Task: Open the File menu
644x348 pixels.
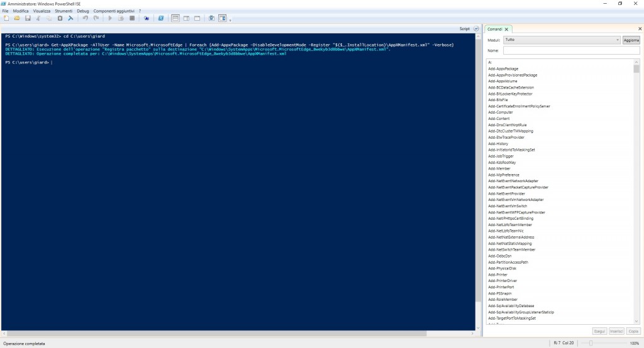Action: point(5,11)
